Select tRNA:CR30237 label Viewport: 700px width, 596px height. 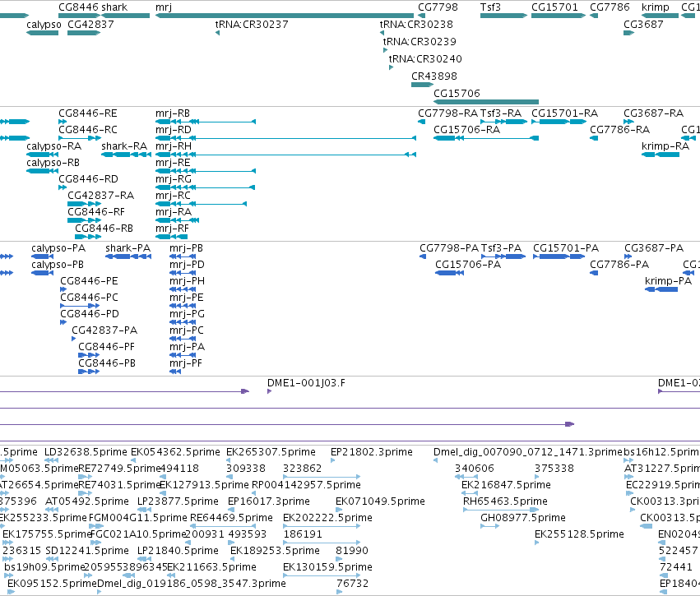pos(252,25)
